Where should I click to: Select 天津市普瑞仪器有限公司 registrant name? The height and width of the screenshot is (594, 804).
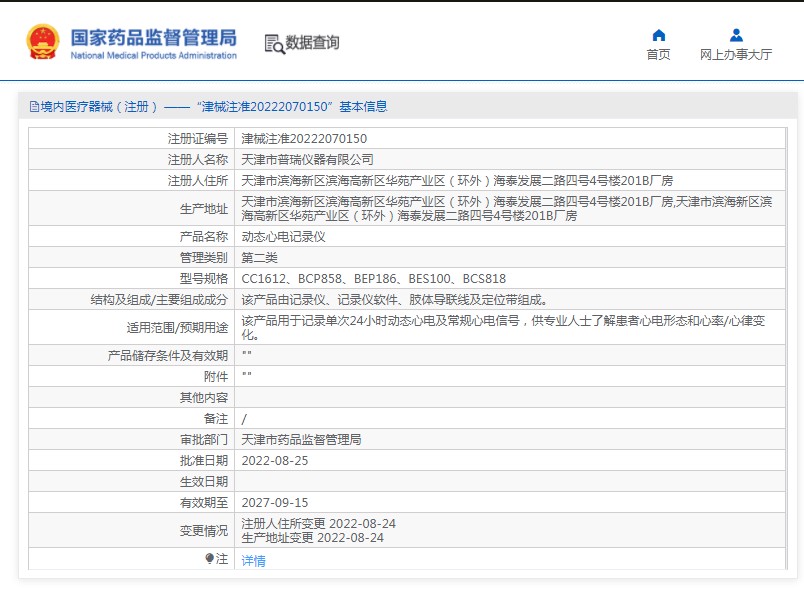coord(307,160)
